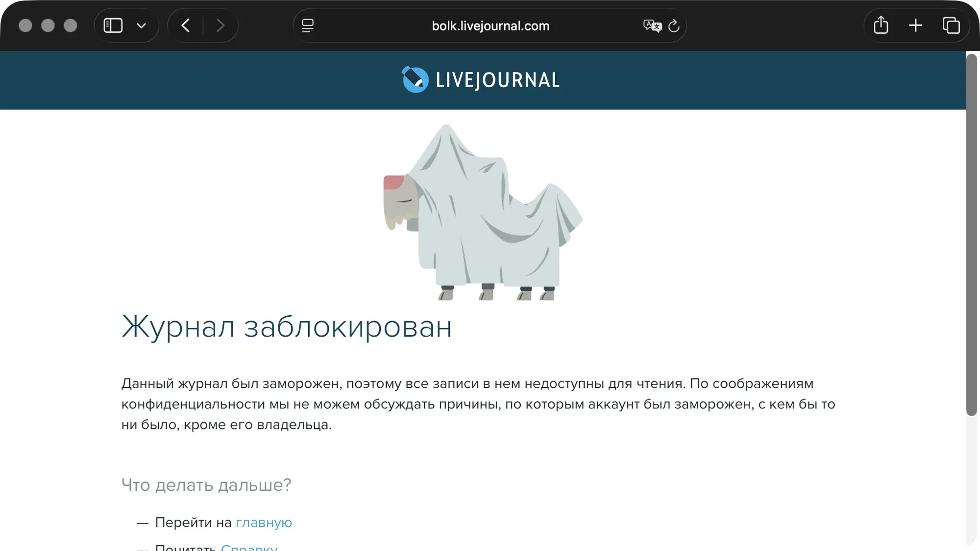Open the Share menu
The height and width of the screenshot is (551, 980).
[881, 25]
